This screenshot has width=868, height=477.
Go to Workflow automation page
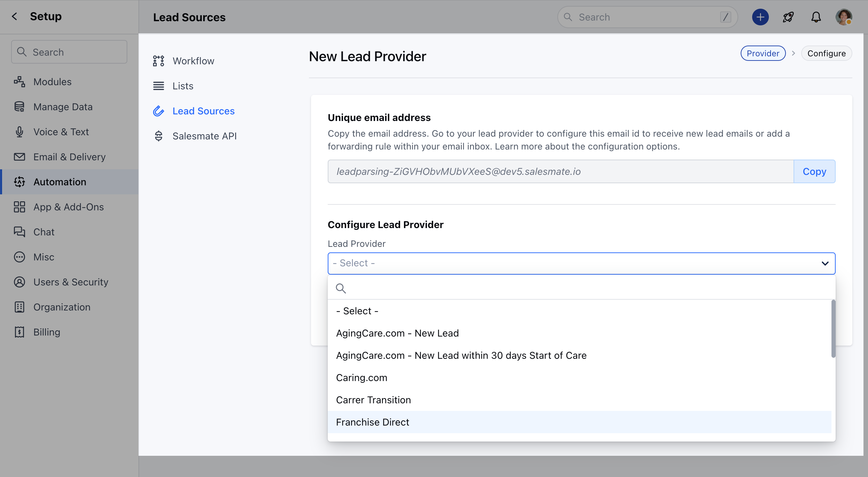pos(193,61)
